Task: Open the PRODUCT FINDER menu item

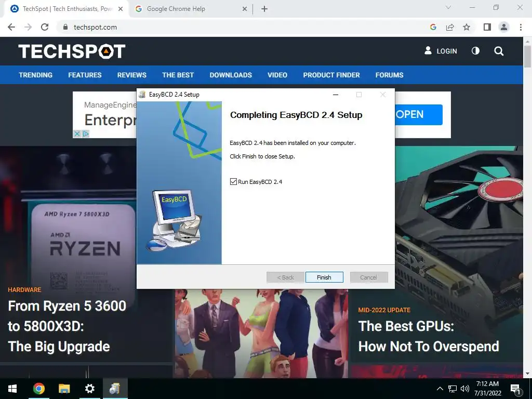Action: [331, 75]
